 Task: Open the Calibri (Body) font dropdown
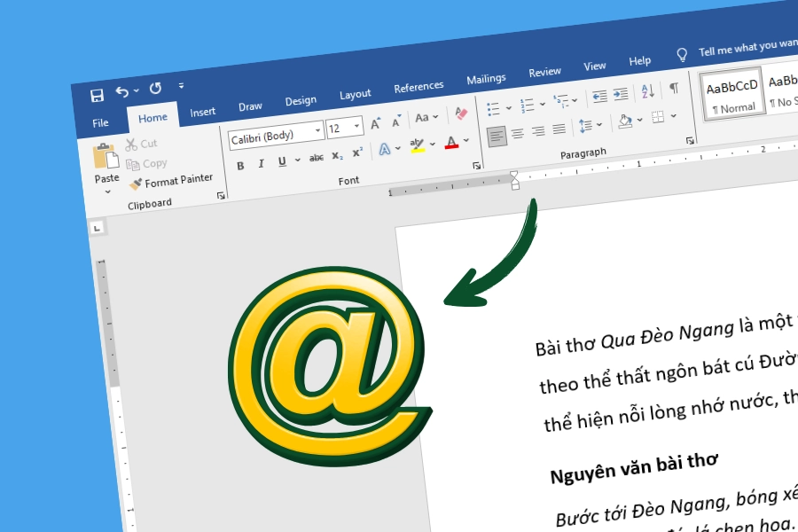click(x=317, y=131)
